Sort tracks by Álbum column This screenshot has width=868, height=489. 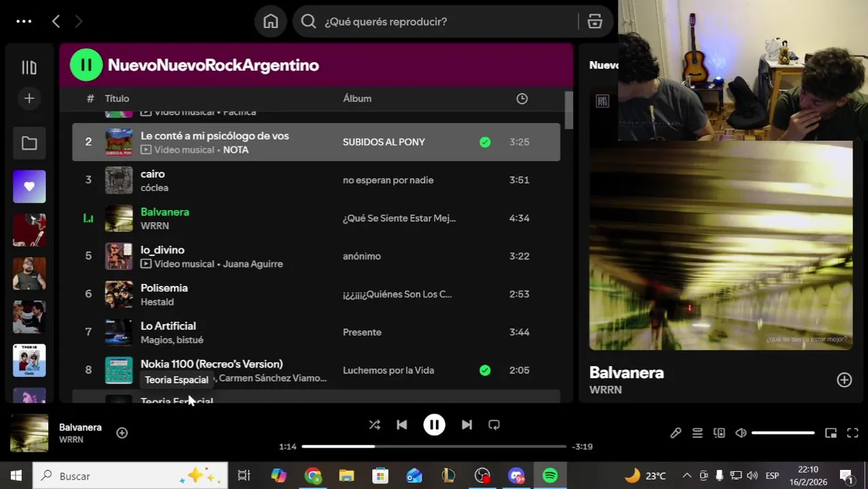(x=357, y=98)
